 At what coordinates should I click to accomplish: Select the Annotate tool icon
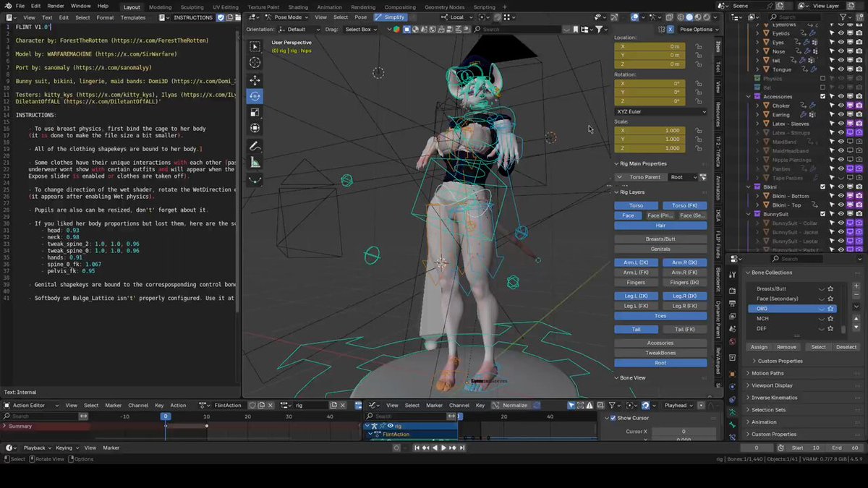click(x=255, y=147)
